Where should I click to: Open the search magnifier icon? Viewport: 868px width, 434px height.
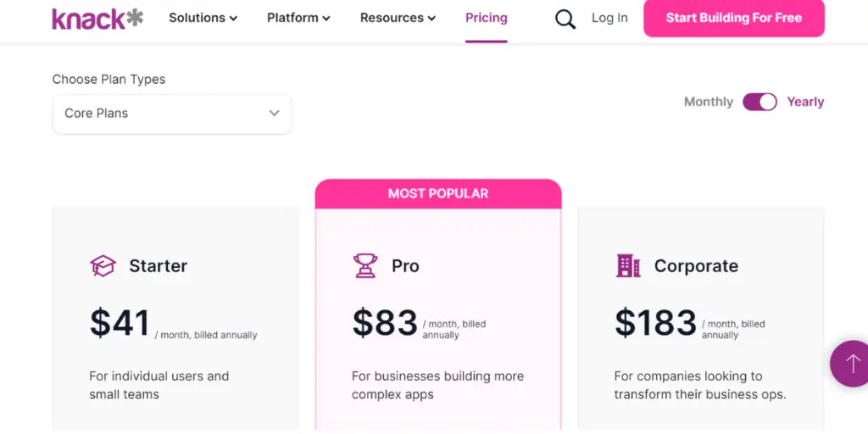pyautogui.click(x=565, y=19)
